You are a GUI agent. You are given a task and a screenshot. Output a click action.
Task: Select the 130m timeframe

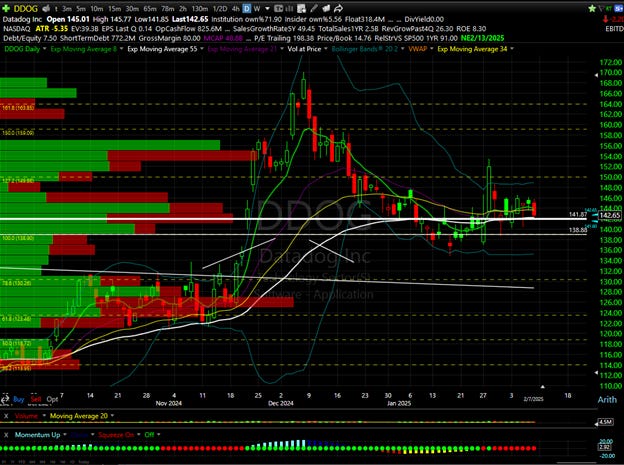point(199,9)
